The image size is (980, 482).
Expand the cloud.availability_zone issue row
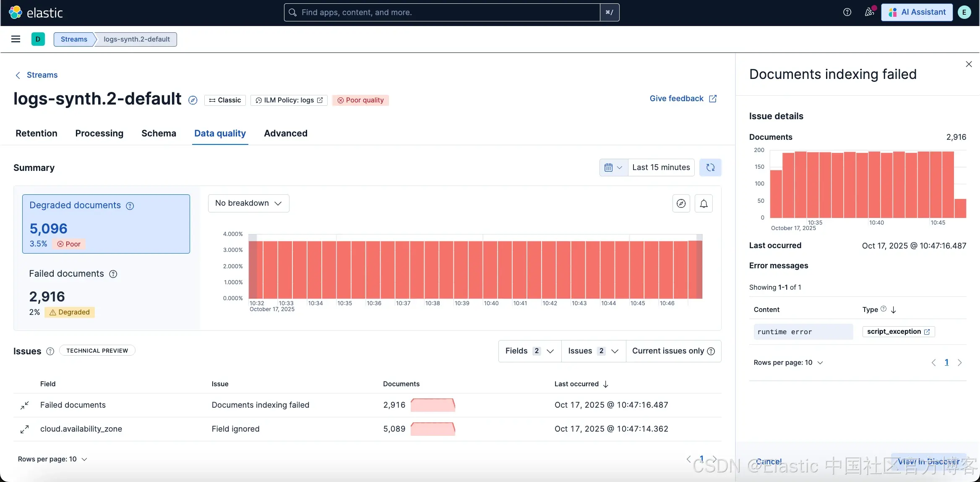point(25,429)
